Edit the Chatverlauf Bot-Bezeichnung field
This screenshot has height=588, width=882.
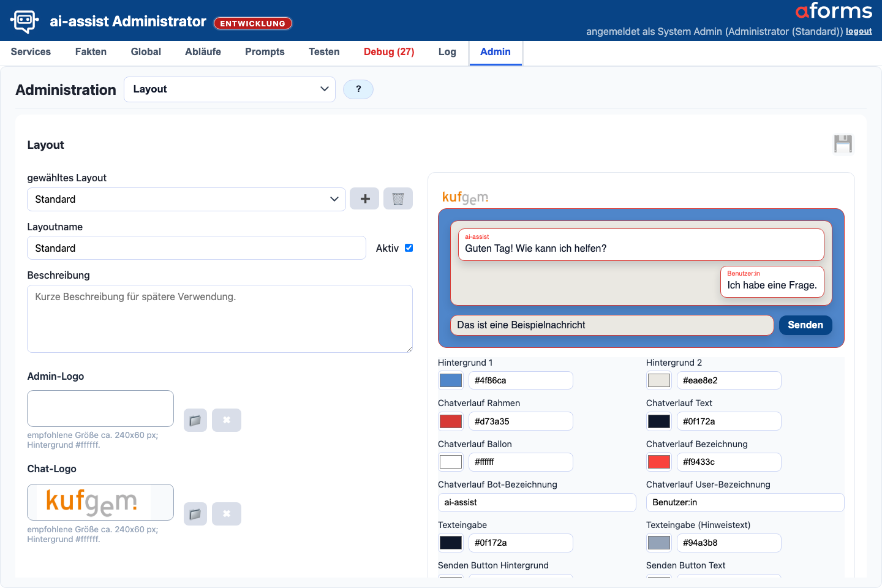tap(537, 502)
